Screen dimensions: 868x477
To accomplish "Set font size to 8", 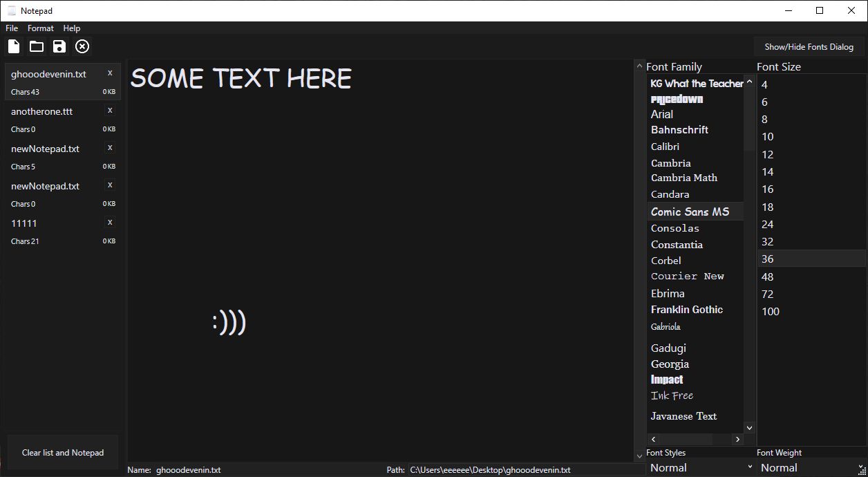I will point(812,120).
